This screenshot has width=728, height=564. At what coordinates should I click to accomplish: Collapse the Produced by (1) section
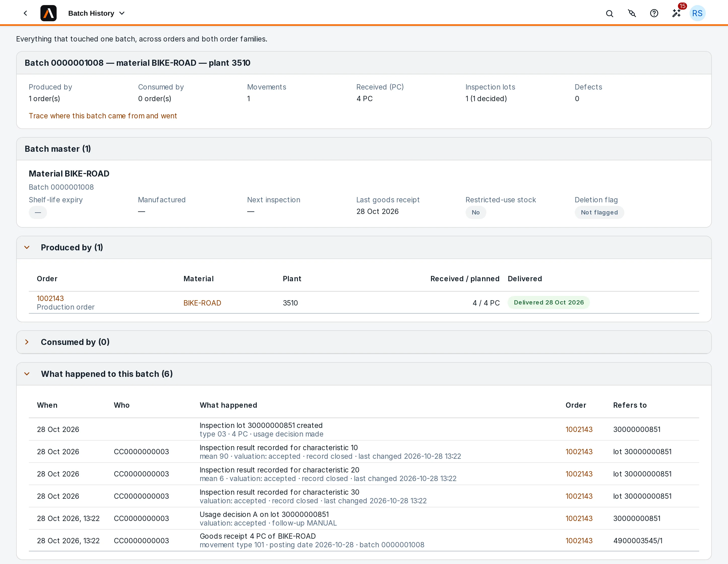[x=27, y=248]
